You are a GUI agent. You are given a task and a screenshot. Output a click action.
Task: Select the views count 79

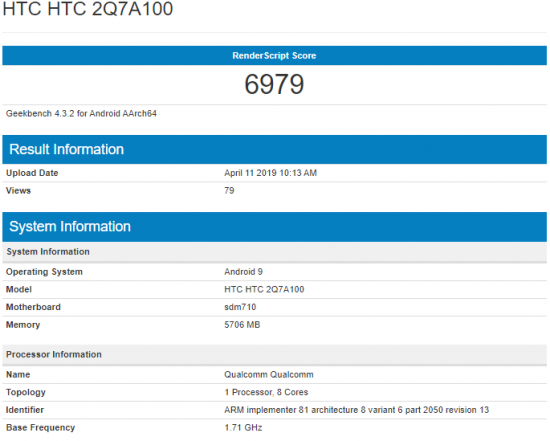pos(229,191)
